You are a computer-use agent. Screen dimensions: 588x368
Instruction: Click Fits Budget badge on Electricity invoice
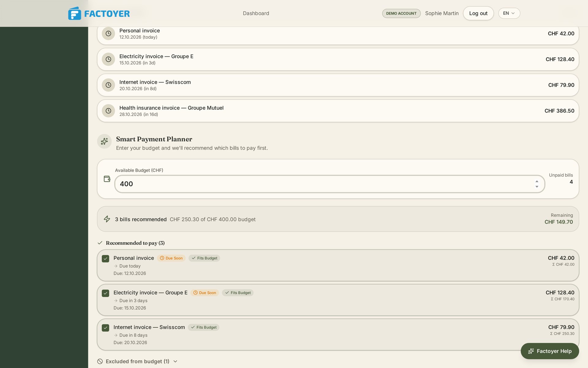[x=238, y=293]
